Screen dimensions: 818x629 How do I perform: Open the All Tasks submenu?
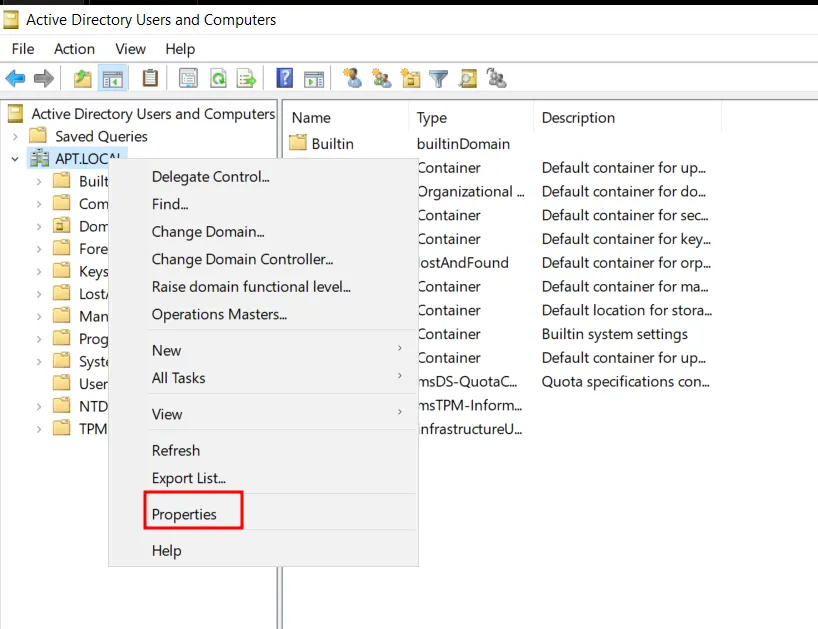click(x=263, y=378)
